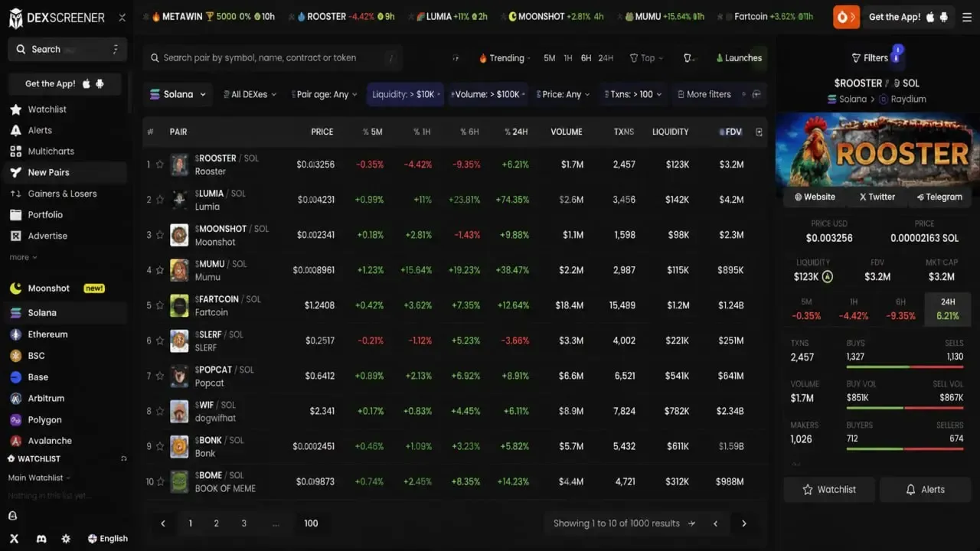The image size is (980, 551).
Task: Expand the Trending sort dropdown
Action: point(506,58)
